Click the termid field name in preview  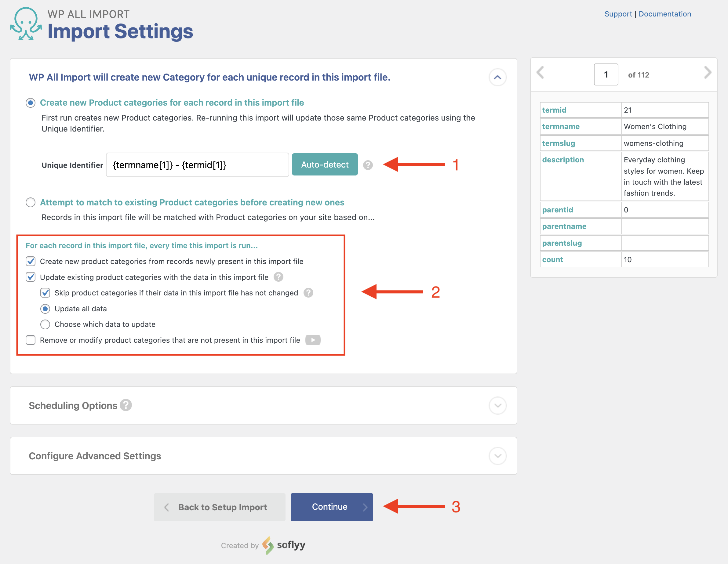[x=554, y=110]
